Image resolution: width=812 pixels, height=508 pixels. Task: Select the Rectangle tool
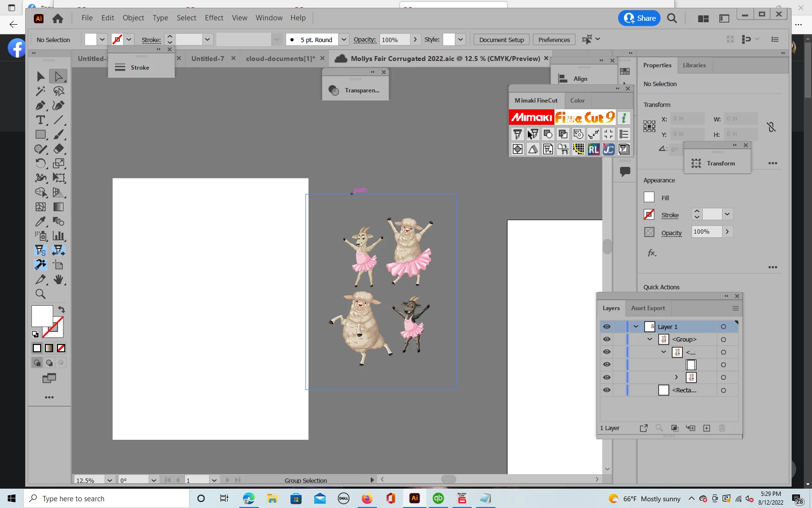pyautogui.click(x=41, y=134)
